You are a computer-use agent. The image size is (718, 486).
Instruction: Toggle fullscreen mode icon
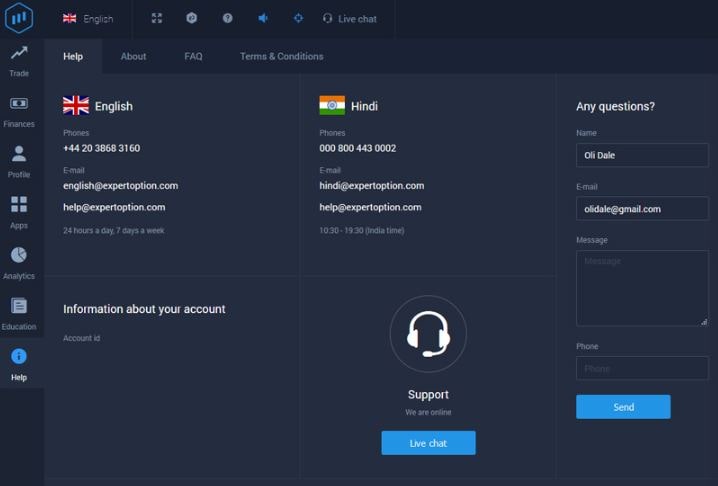tap(157, 18)
